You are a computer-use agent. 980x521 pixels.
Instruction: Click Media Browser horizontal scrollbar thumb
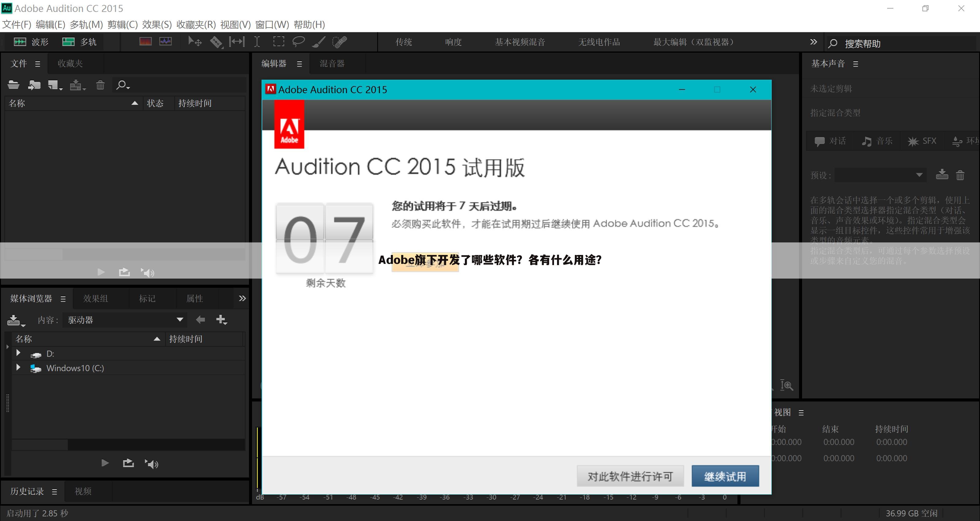[40, 444]
